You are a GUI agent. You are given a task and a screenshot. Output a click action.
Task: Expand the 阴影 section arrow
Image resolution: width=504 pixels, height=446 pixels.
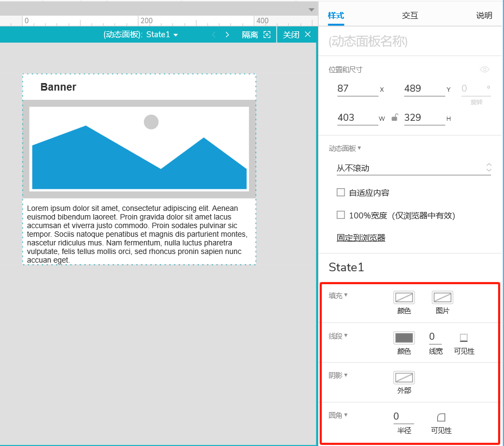pyautogui.click(x=346, y=375)
